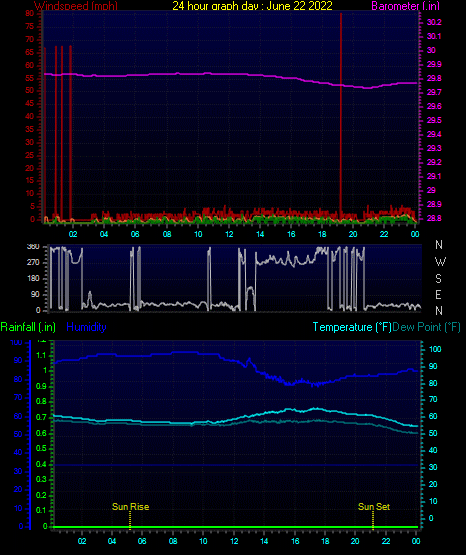Screen dimensions: 466x555
Task: Click the graph title June 22 2022
Action: 252,6
